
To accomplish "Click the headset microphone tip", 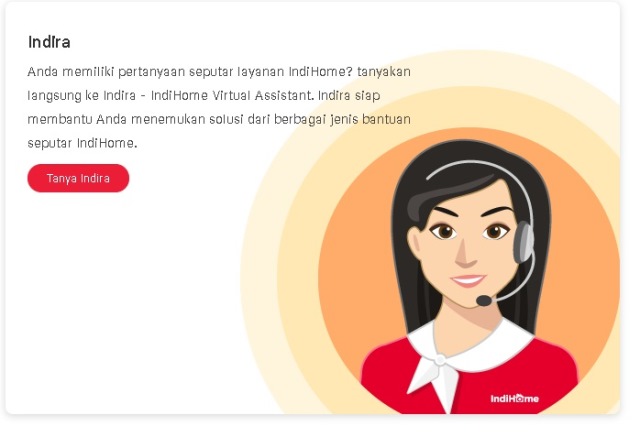I will pyautogui.click(x=484, y=301).
